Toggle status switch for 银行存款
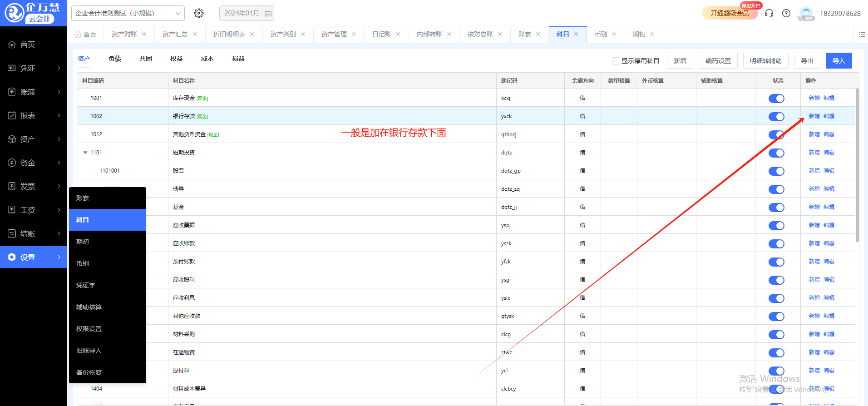868x406 pixels. click(x=776, y=117)
